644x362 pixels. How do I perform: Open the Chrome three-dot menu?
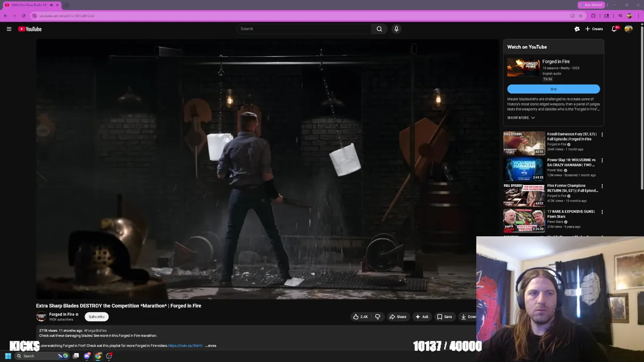click(x=638, y=16)
